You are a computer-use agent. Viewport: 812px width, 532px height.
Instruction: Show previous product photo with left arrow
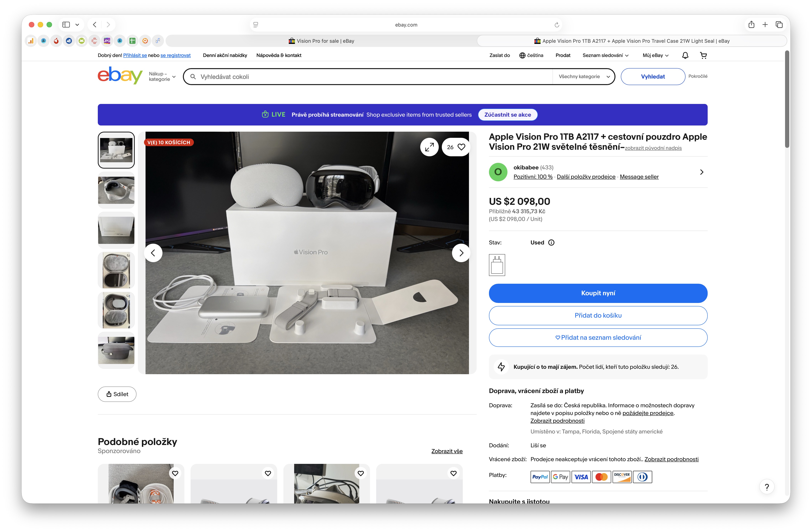tap(153, 253)
